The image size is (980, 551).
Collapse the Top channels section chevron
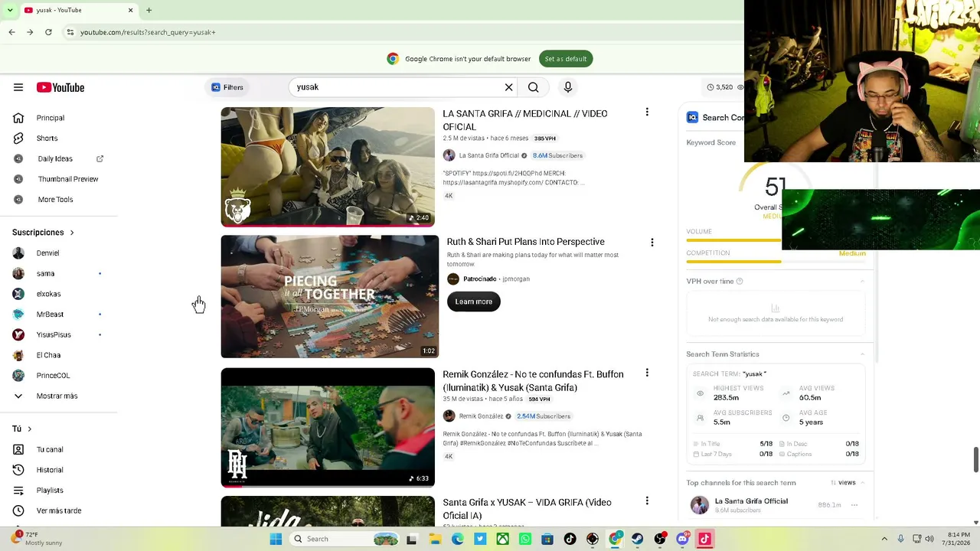coord(862,483)
